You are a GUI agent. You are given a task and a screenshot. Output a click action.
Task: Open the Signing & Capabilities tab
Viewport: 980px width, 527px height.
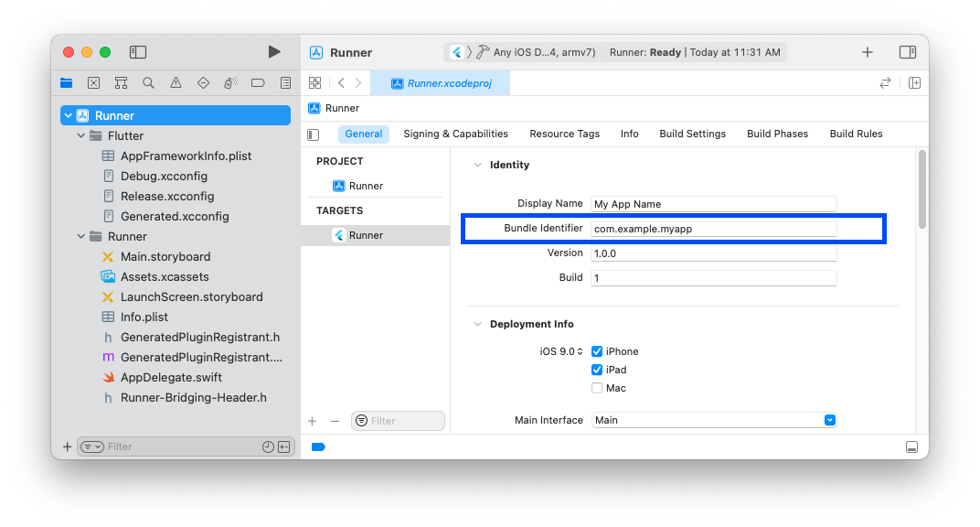coord(455,134)
